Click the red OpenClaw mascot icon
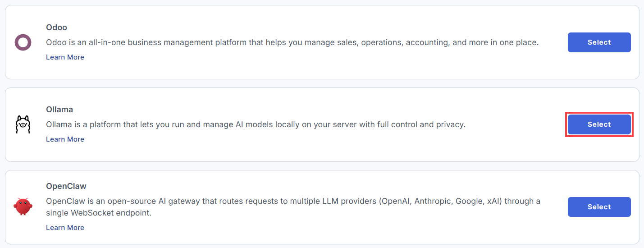Image resolution: width=644 pixels, height=248 pixels. coord(23,207)
